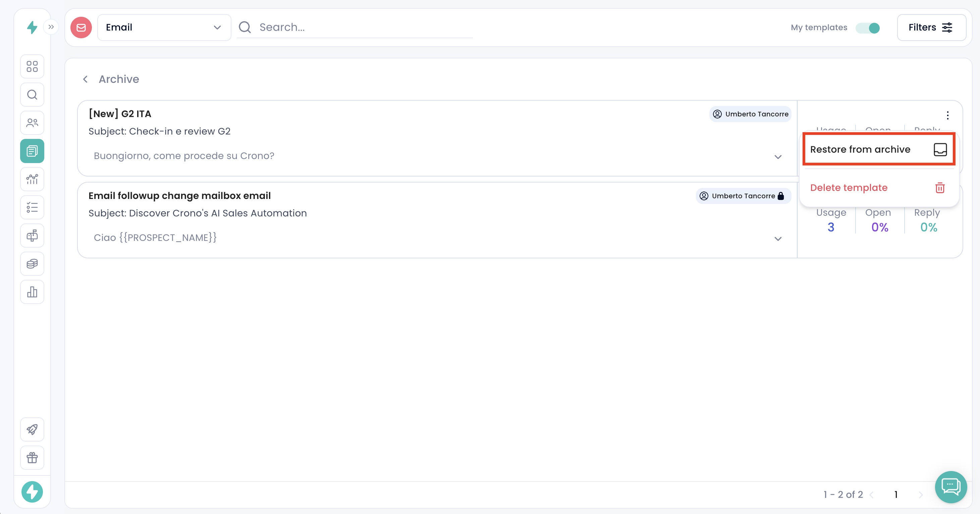
Task: Open the gift icon in sidebar
Action: 32,458
